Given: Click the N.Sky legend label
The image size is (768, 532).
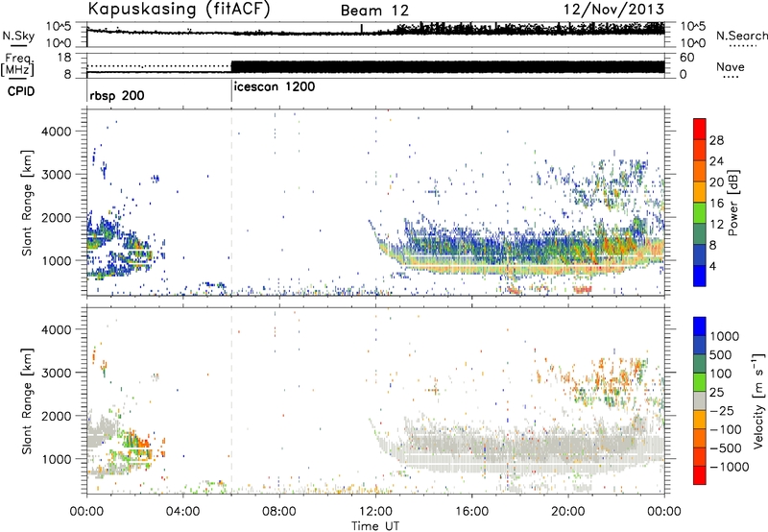Looking at the screenshot, I should tap(18, 36).
